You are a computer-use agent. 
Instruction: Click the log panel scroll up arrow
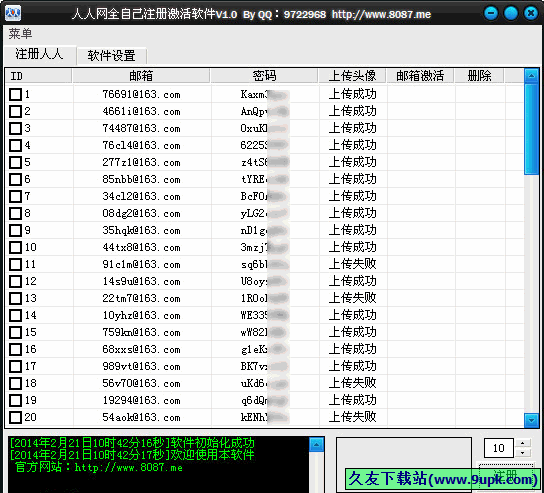[x=316, y=444]
